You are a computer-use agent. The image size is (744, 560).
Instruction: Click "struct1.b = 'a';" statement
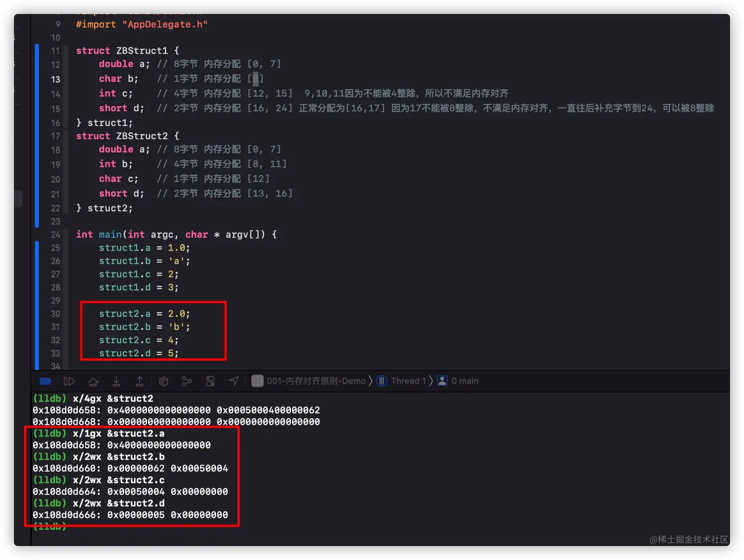coord(145,261)
